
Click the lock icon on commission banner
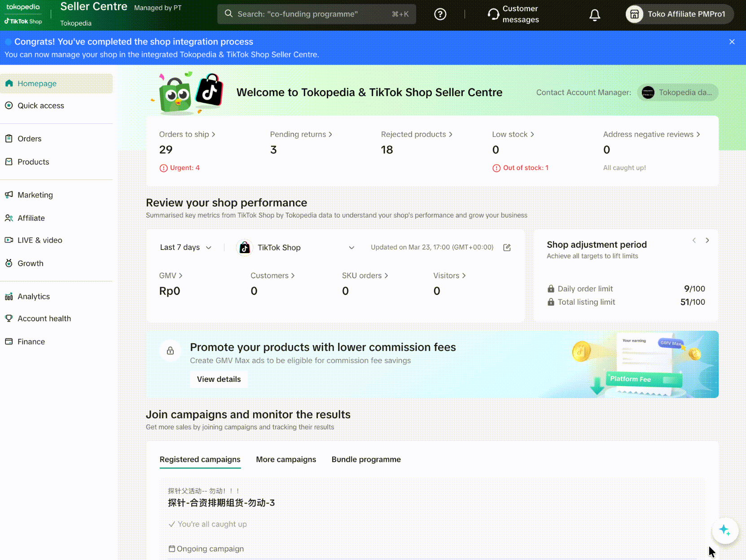(x=170, y=350)
